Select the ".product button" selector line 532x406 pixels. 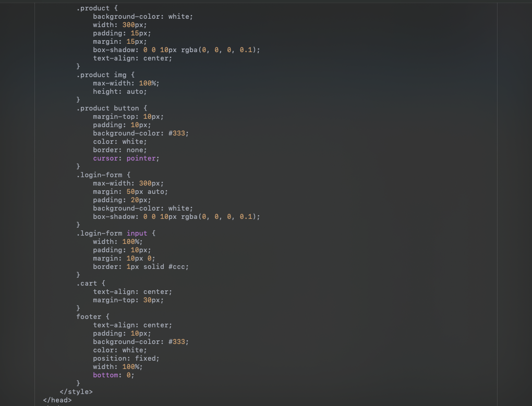112,108
